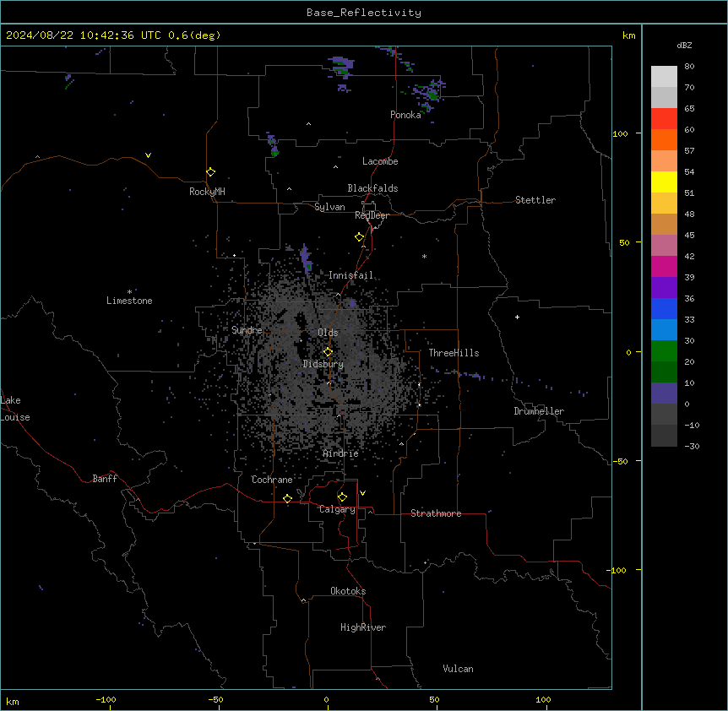Click the indigo 10-0 dBZ legend swatch
The image size is (728, 711).
(664, 393)
